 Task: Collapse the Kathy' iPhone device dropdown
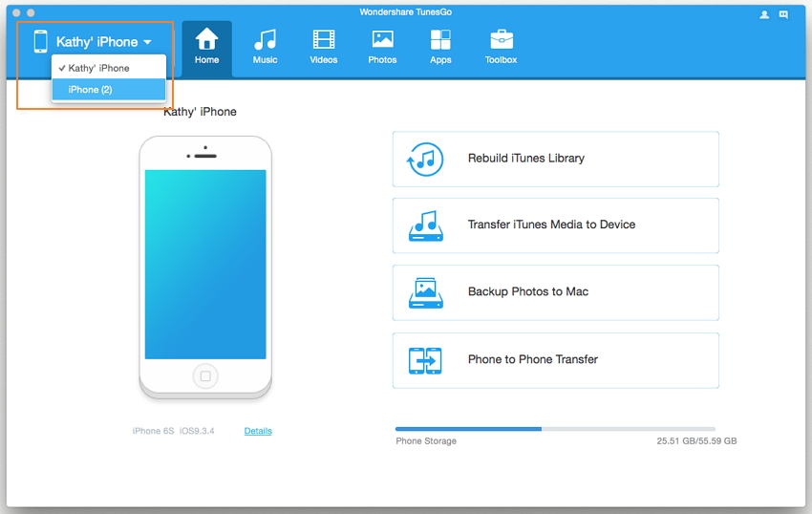point(104,42)
